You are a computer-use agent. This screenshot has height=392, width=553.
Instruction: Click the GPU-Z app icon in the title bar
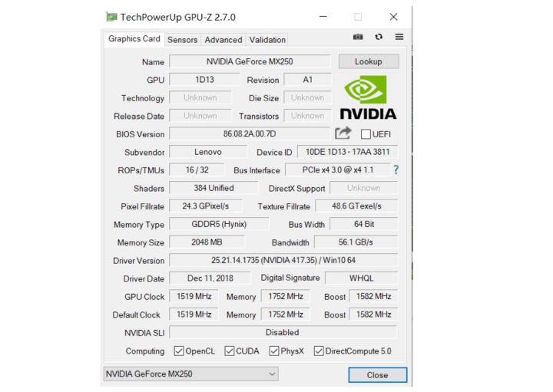tap(111, 17)
